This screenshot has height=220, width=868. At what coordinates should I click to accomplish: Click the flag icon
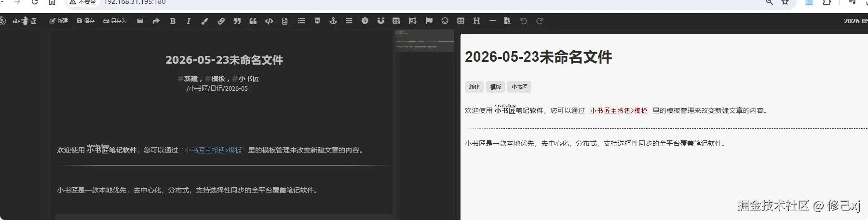click(429, 21)
